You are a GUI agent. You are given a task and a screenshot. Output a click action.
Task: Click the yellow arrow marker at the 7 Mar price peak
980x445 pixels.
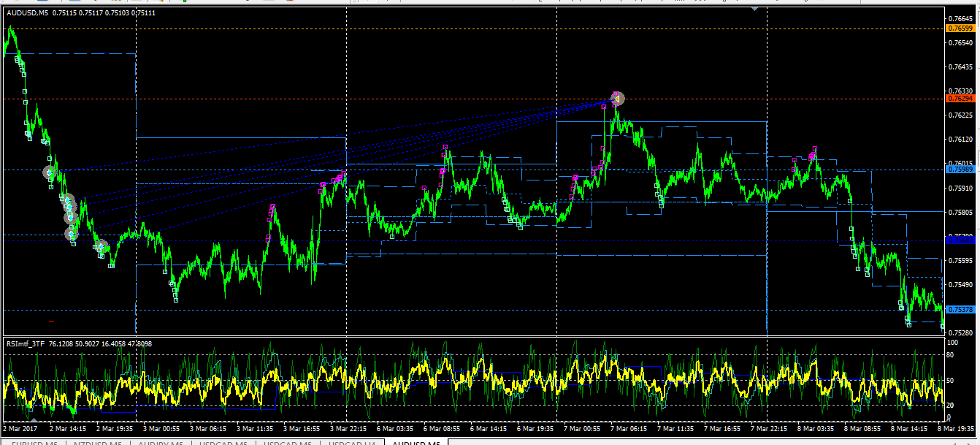(x=617, y=98)
